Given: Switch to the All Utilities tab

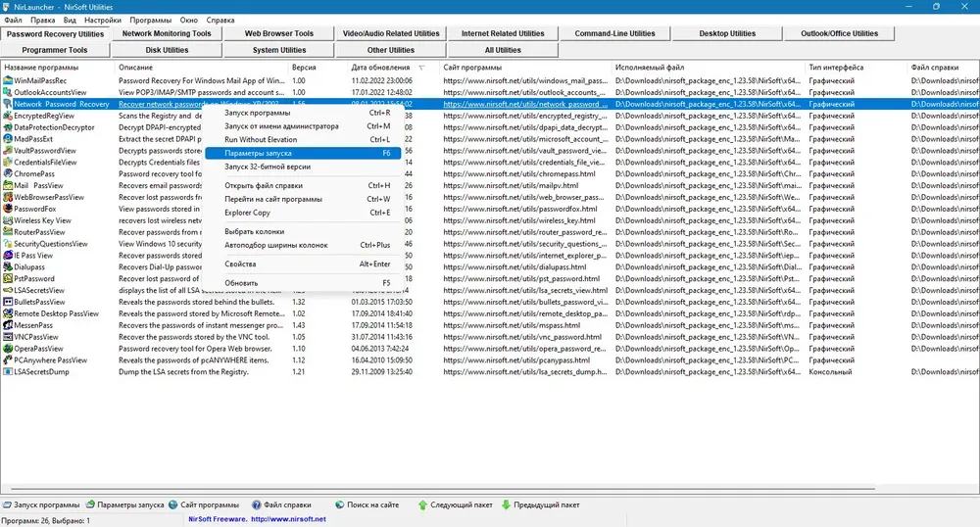Looking at the screenshot, I should coord(503,50).
